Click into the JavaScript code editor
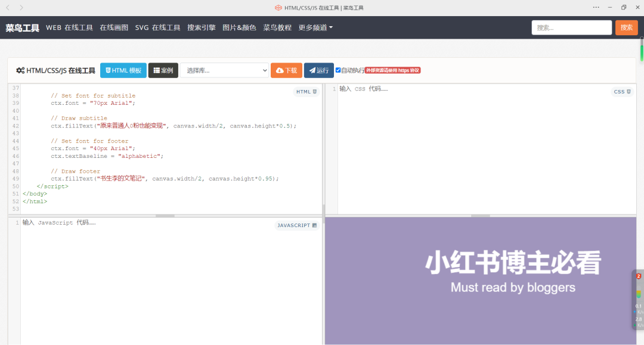The height and width of the screenshot is (345, 644). [171, 281]
